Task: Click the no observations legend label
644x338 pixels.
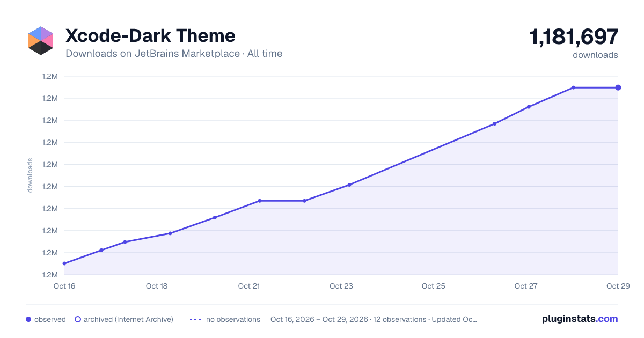Action: point(233,319)
